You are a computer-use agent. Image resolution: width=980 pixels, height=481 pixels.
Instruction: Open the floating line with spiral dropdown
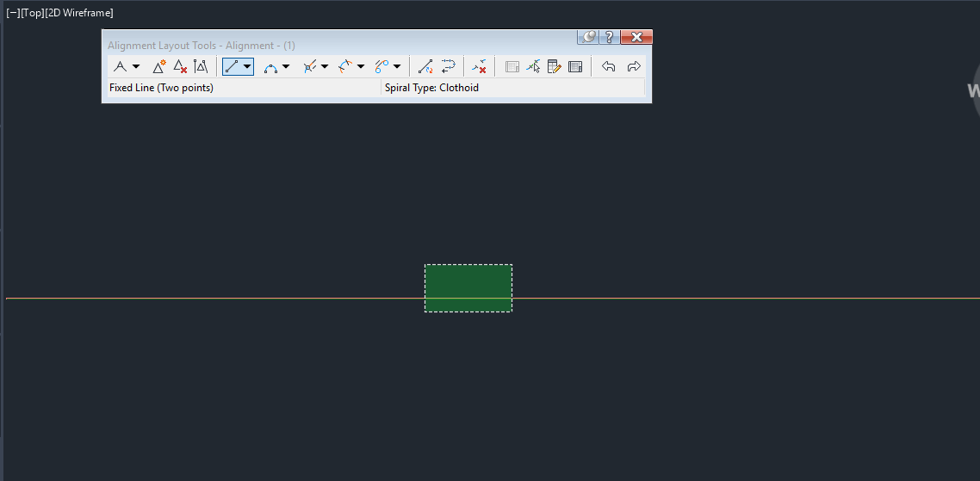click(x=325, y=66)
